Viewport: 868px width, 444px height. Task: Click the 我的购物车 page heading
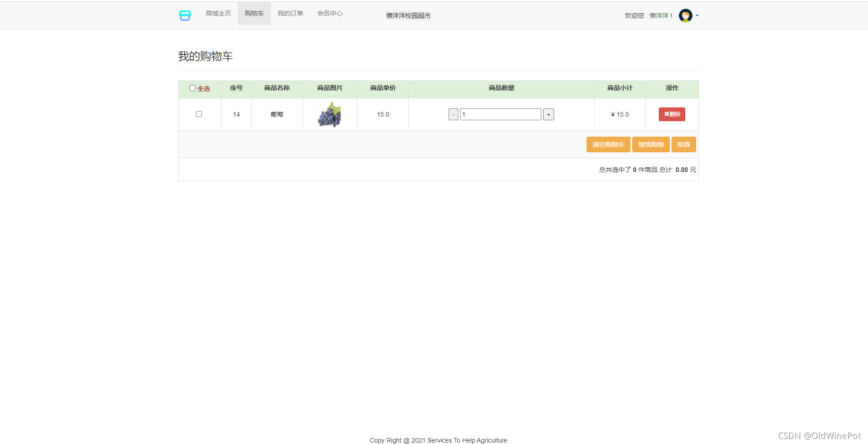click(206, 56)
